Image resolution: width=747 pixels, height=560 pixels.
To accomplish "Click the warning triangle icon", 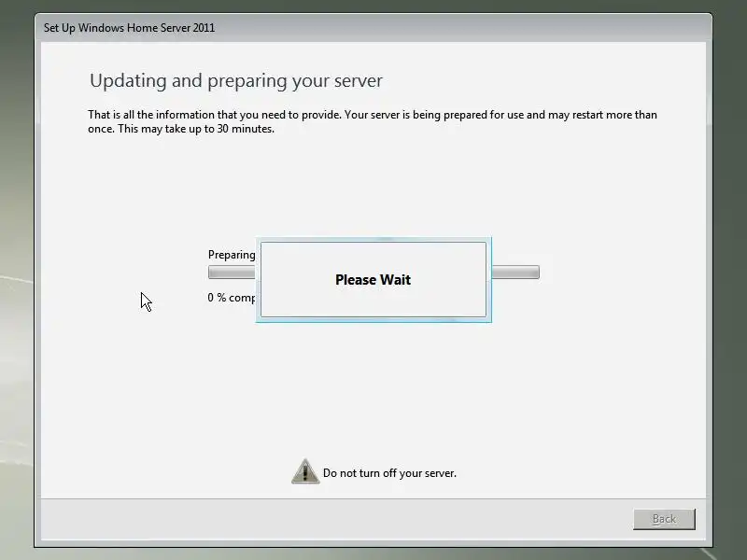I will (305, 471).
